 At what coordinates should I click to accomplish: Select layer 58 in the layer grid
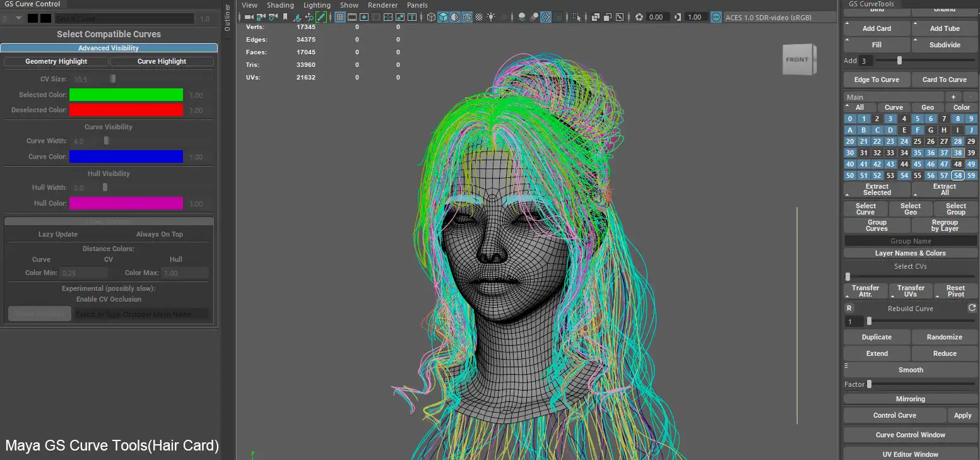coord(958,175)
